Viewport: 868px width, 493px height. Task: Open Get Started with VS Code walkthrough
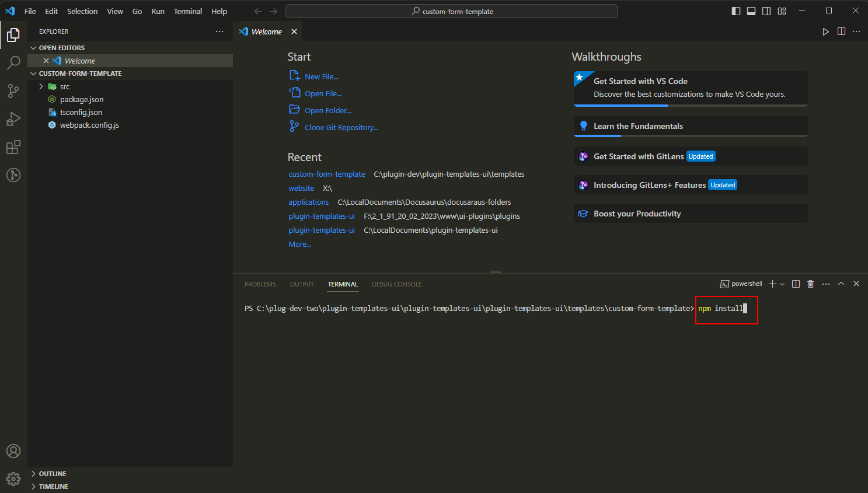pyautogui.click(x=691, y=89)
